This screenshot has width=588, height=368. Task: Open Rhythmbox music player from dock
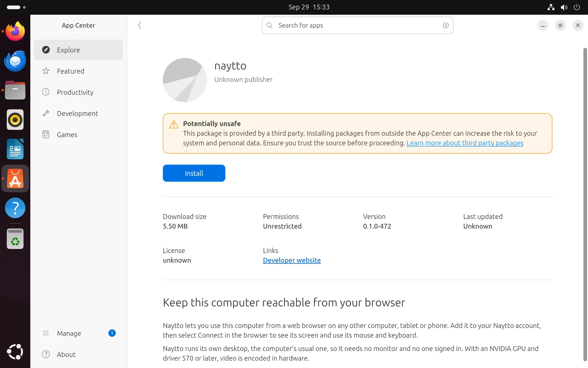15,120
